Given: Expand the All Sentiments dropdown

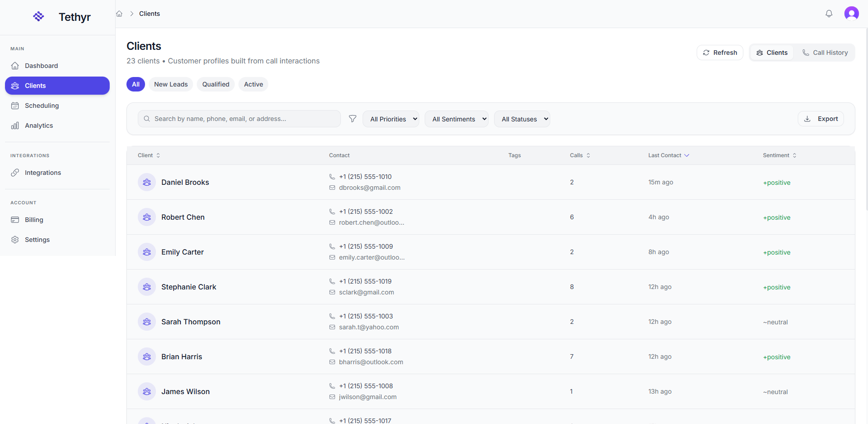Looking at the screenshot, I should coord(456,119).
